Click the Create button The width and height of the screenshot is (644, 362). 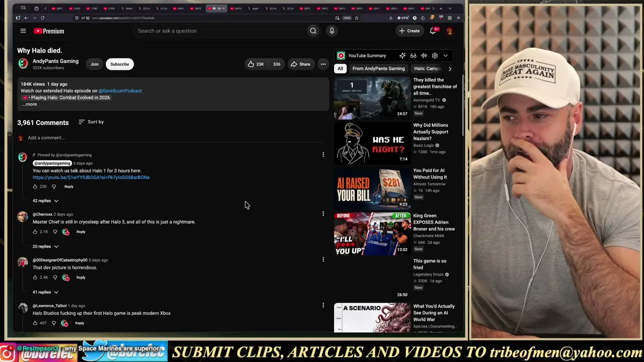[x=410, y=31]
